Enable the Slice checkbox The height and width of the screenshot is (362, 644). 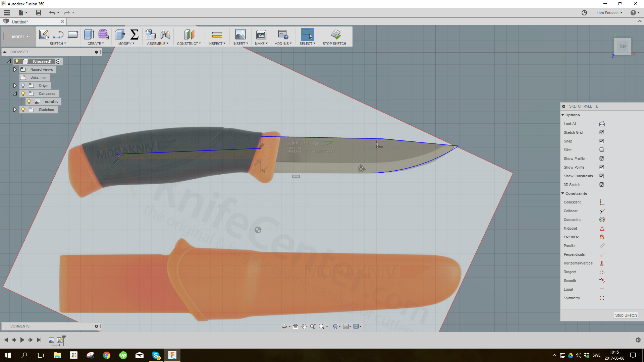click(x=602, y=149)
